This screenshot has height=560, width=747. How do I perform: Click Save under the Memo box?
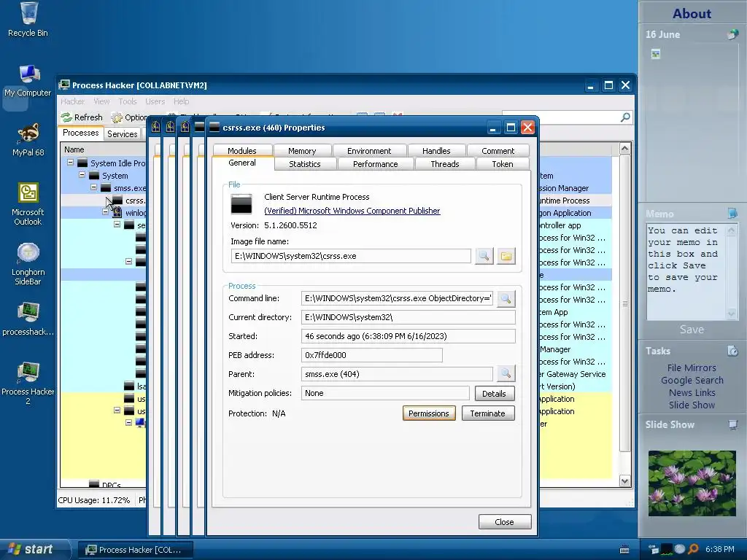pos(692,330)
